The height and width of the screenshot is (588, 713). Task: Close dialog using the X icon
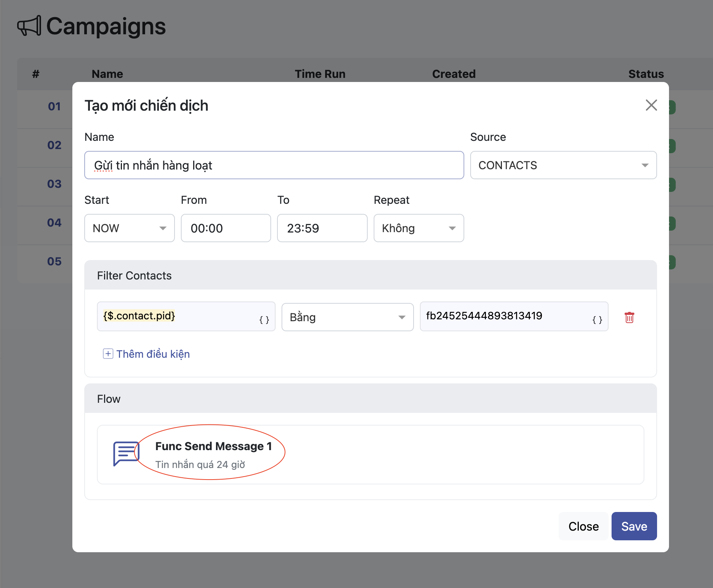[651, 105]
